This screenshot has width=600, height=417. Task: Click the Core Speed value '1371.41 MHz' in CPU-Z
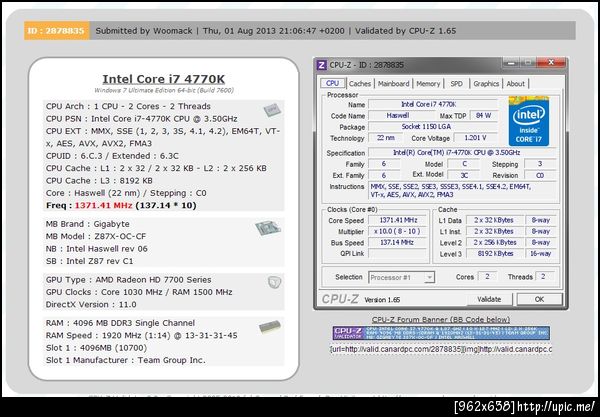tap(398, 220)
